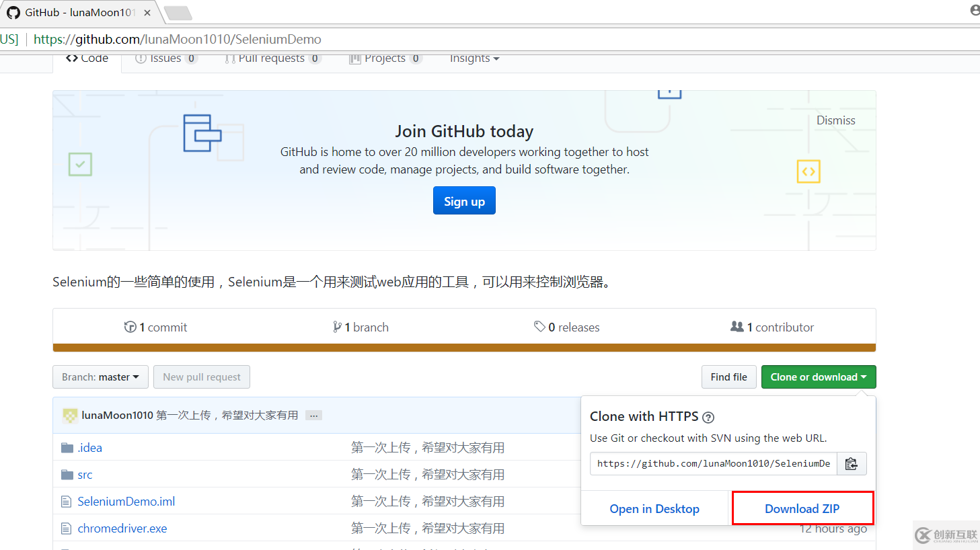Open the Issues tab
980x550 pixels.
coord(165,58)
